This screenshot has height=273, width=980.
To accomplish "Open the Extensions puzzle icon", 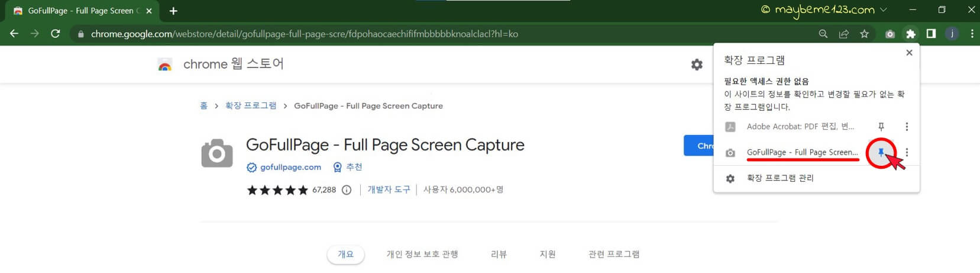I will click(x=911, y=34).
